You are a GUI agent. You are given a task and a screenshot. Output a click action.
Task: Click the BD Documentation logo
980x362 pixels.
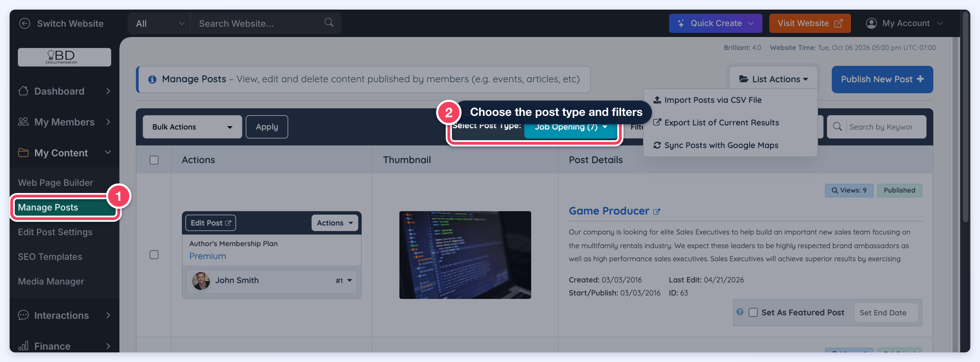[64, 57]
